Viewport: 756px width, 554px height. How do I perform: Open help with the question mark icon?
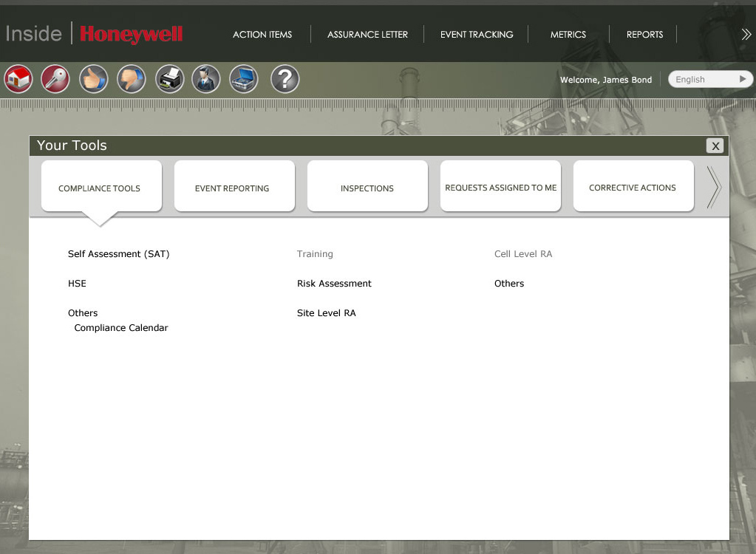click(285, 79)
